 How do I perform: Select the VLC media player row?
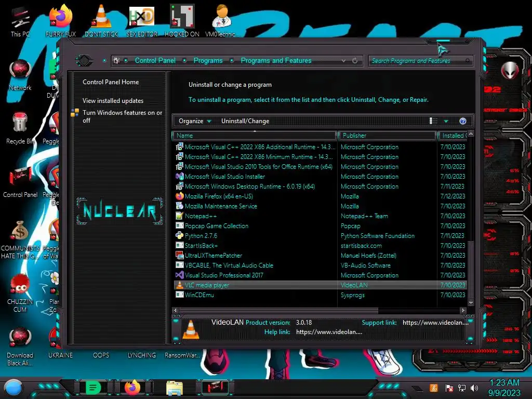coord(320,285)
